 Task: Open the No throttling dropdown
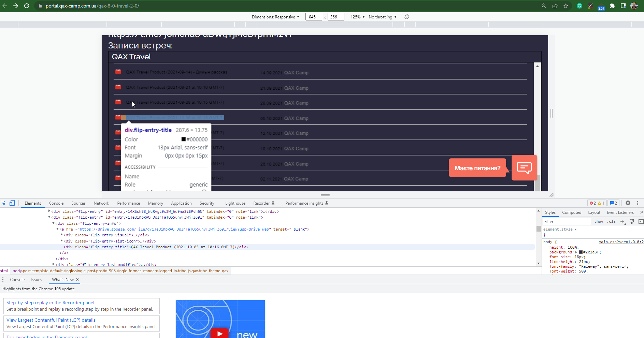tap(382, 17)
